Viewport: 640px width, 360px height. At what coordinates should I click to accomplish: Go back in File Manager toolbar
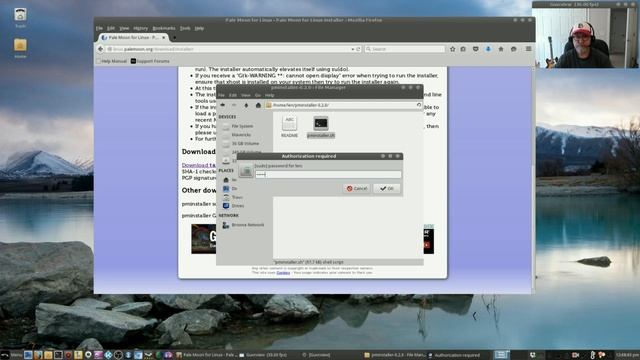coord(223,105)
